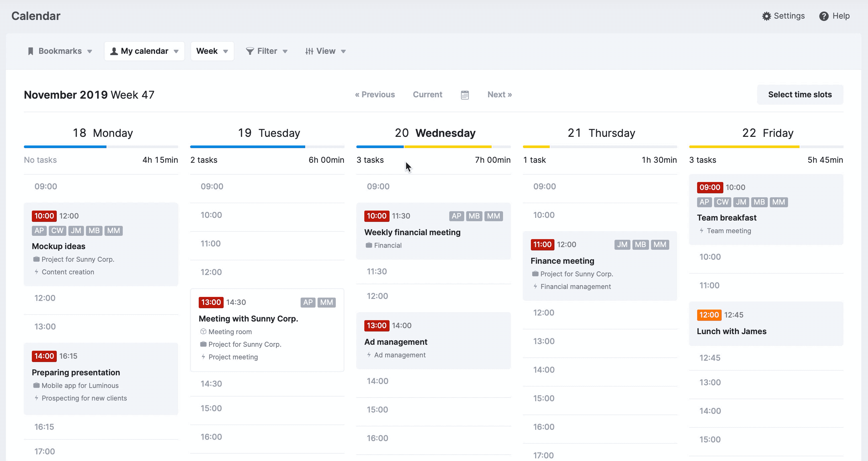Click the MB badge on Weekly financial meeting

pos(474,216)
